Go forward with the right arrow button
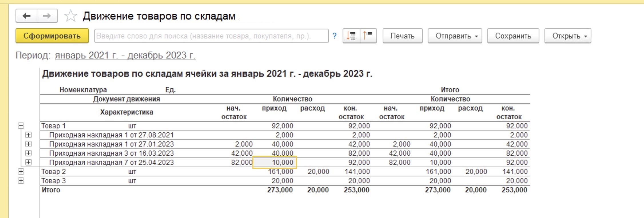Screen dimensions: 644x218 tap(47, 16)
